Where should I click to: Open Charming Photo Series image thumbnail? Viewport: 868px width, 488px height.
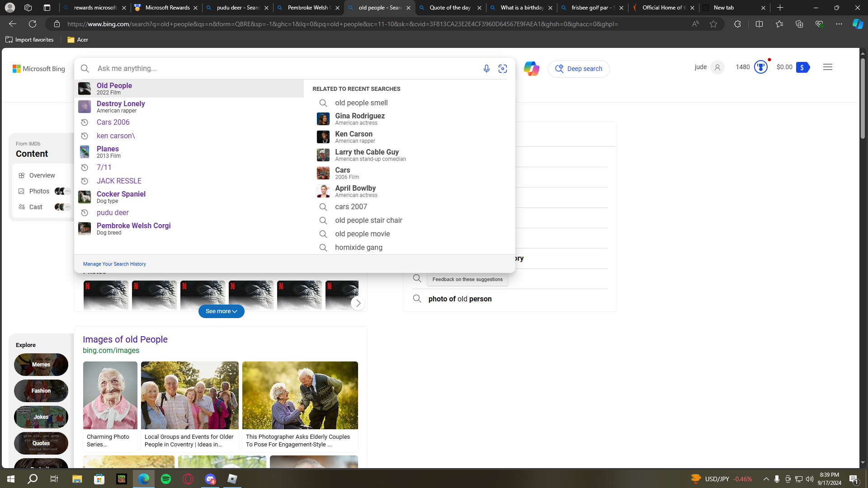110,395
